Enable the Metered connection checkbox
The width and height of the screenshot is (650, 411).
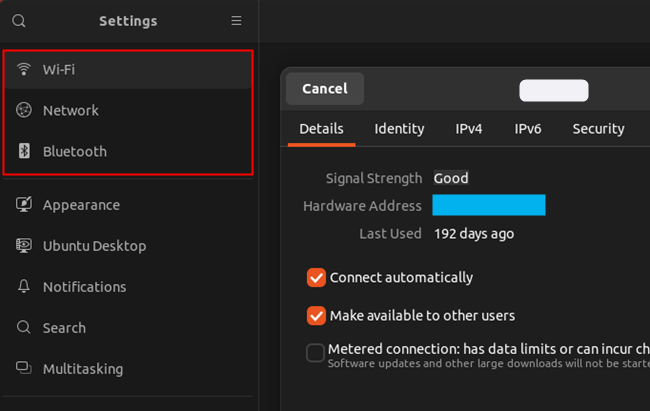[316, 352]
